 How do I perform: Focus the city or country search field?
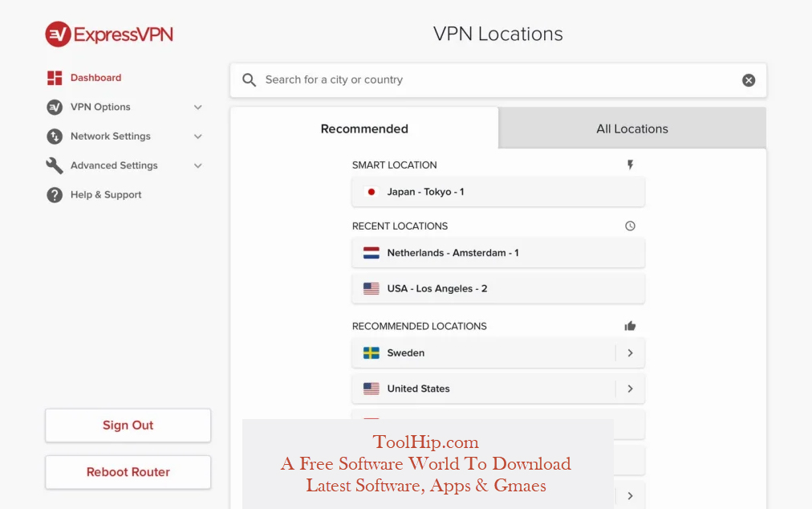click(498, 79)
